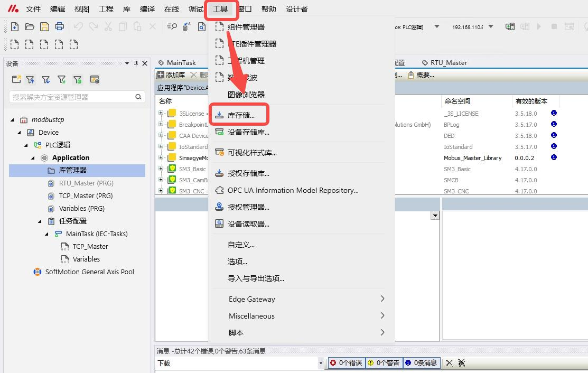588x373 pixels.
Task: Click the open-in-new-view icon in device panel
Action: pyautogui.click(x=16, y=79)
